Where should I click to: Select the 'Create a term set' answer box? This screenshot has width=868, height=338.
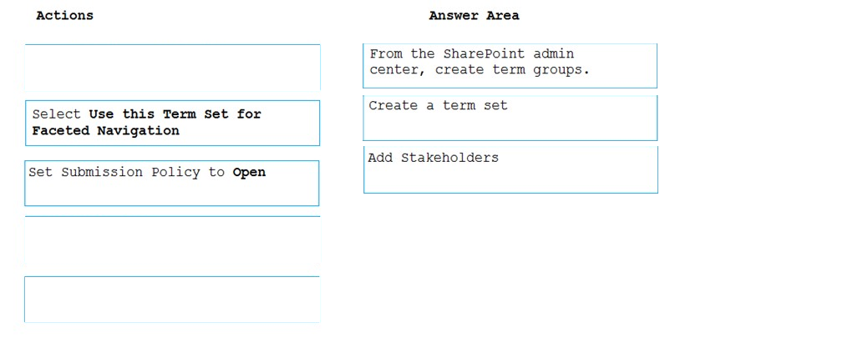coord(510,118)
